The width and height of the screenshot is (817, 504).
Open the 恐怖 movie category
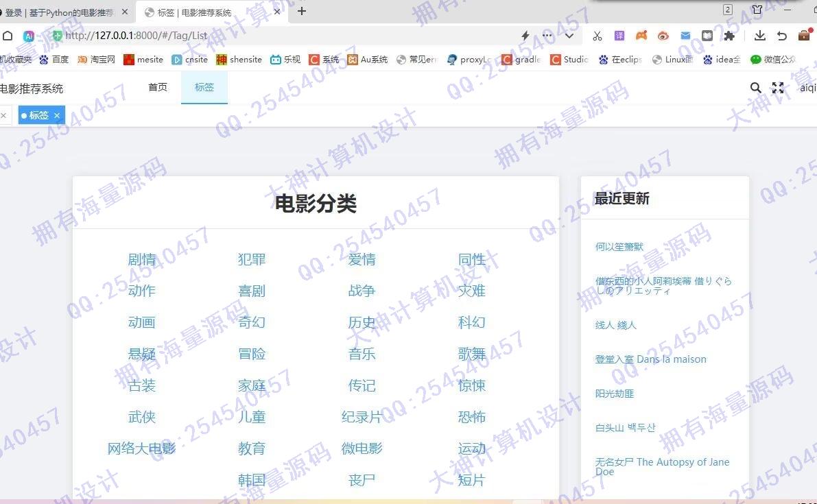(x=471, y=417)
